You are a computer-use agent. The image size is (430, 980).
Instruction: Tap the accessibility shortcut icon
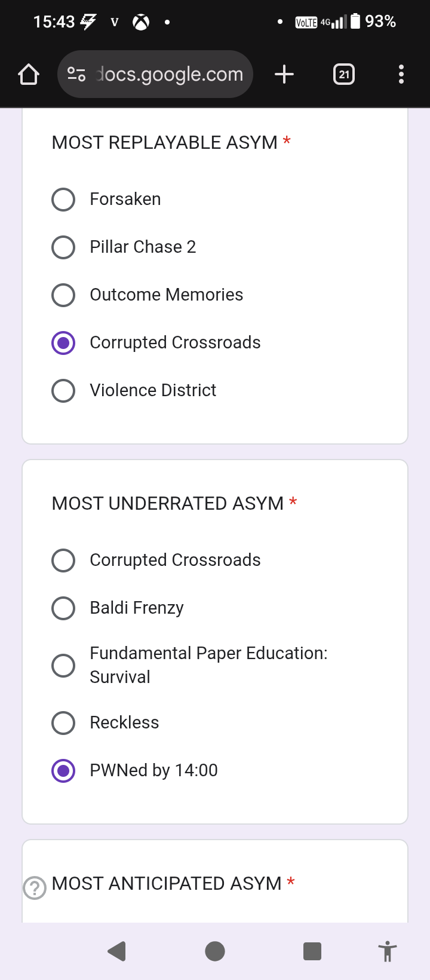point(387,951)
